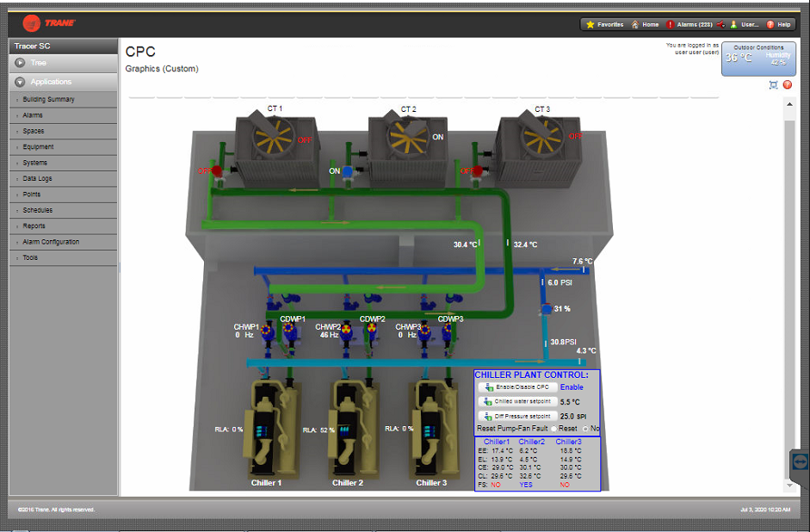Viewport: 810px width, 532px height.
Task: Open Data Logs in the sidebar
Action: pyautogui.click(x=63, y=179)
